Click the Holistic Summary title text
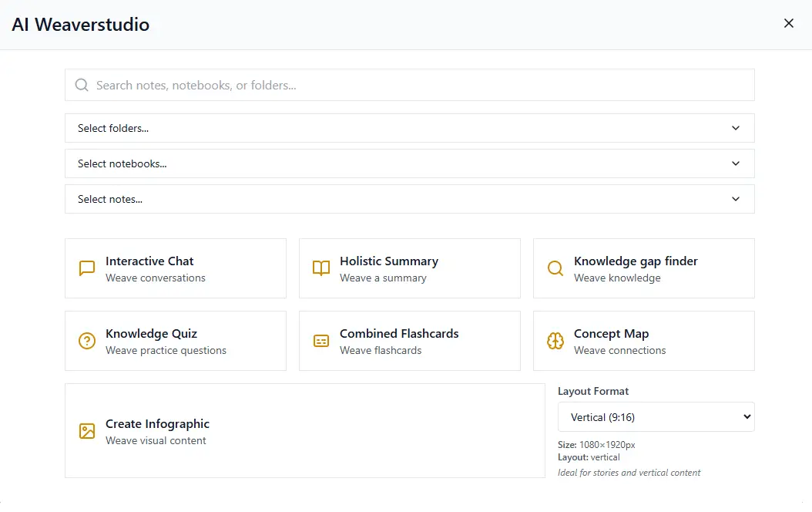 [x=388, y=261]
